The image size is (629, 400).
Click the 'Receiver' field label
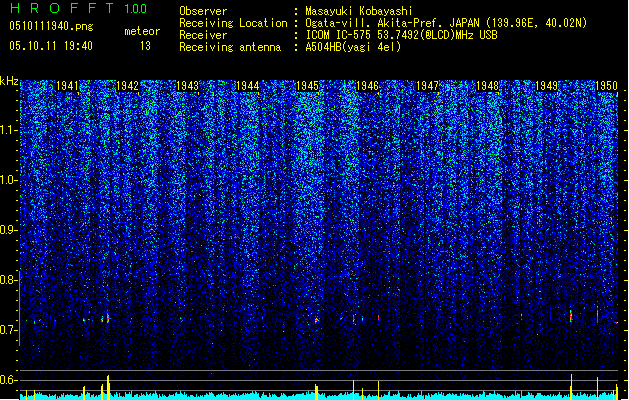[x=203, y=35]
